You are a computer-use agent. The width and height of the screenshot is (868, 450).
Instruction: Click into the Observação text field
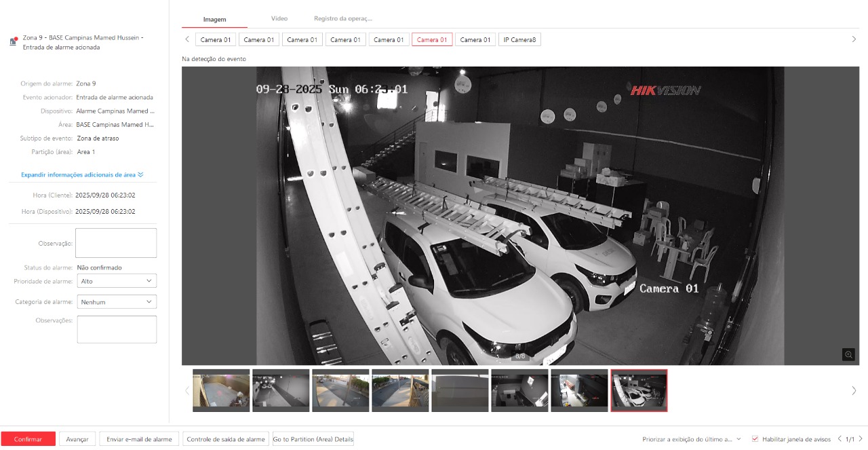(116, 243)
